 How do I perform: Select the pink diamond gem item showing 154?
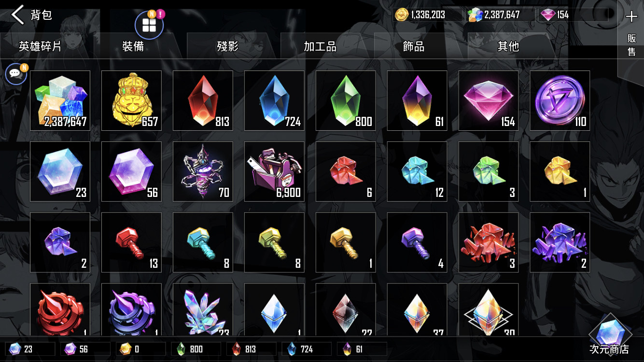pos(489,100)
